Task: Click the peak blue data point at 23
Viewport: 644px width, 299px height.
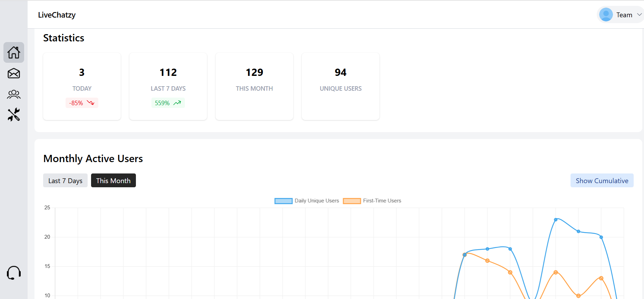Action: [x=556, y=220]
